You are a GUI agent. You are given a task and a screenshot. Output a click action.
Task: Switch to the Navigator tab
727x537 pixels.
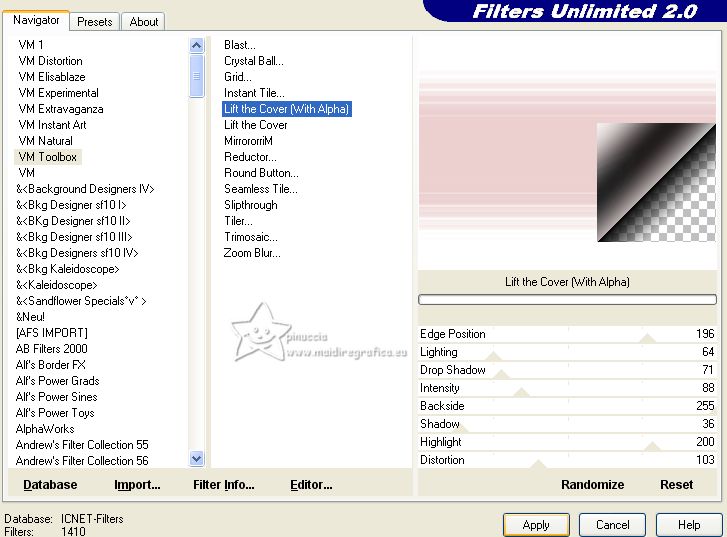pyautogui.click(x=36, y=20)
